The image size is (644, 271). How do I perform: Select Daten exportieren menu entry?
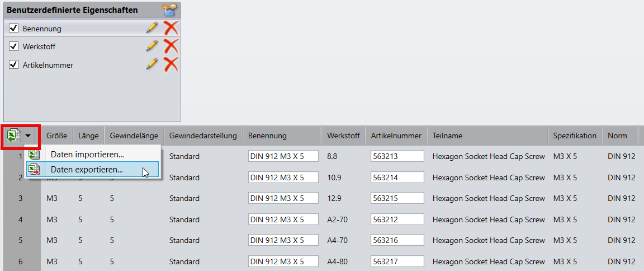click(x=87, y=169)
